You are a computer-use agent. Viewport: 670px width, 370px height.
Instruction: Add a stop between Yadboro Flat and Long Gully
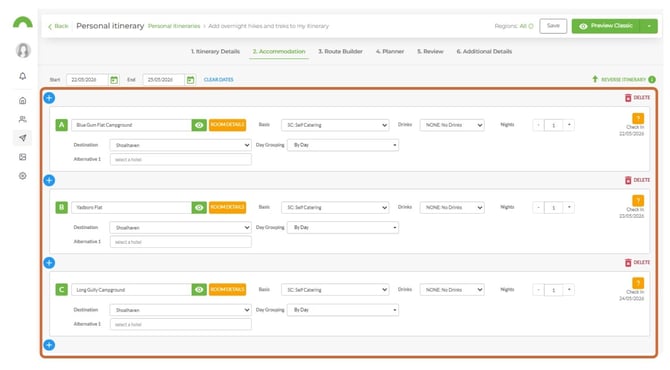49,262
